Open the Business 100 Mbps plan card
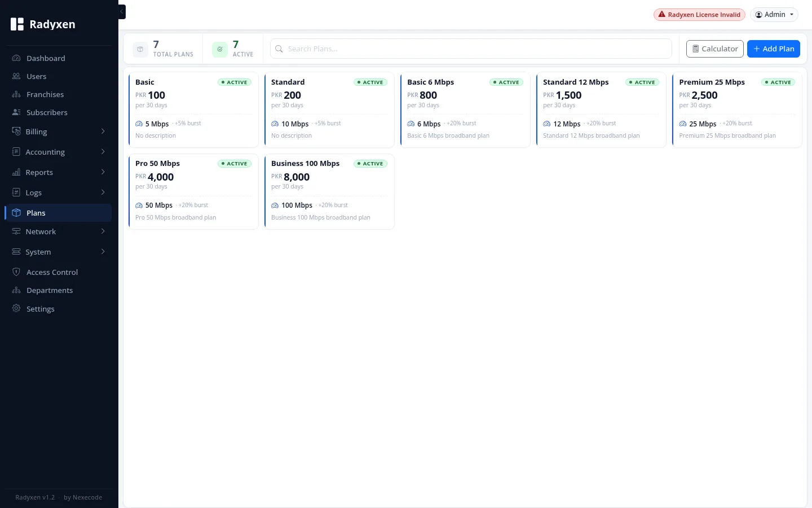Image resolution: width=812 pixels, height=508 pixels. click(329, 191)
